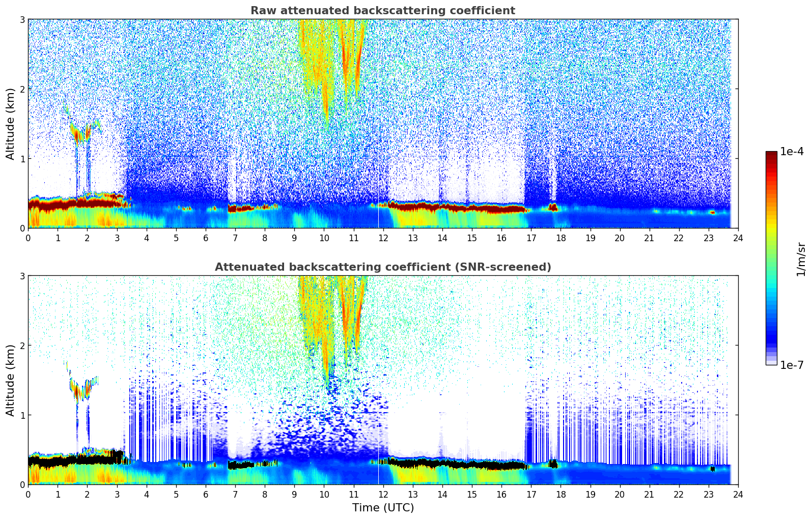The height and width of the screenshot is (519, 812).
Task: Pick the dark red top of the colorbar
Action: [x=771, y=154]
